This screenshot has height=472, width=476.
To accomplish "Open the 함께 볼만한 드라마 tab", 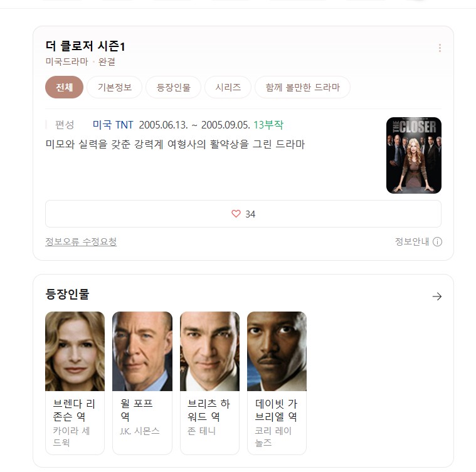I will pyautogui.click(x=302, y=87).
